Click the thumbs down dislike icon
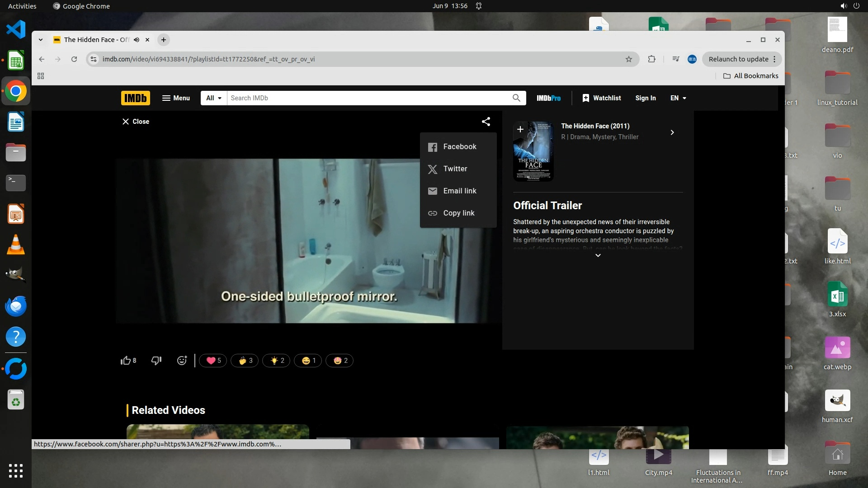Screen dimensions: 868x488 [156, 361]
